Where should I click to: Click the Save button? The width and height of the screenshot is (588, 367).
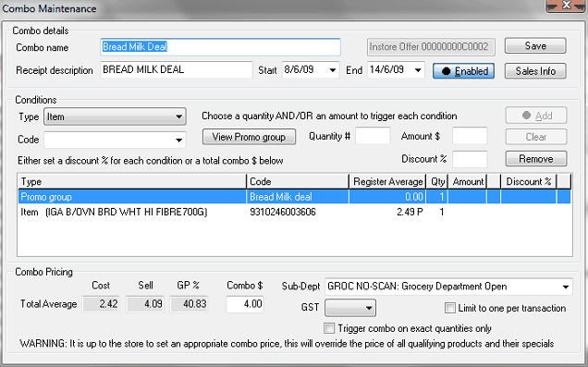click(535, 46)
